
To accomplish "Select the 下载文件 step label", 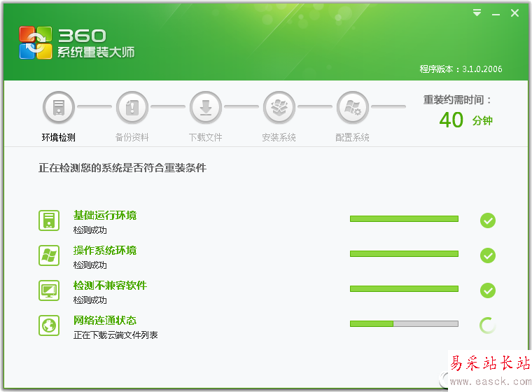I will (x=206, y=137).
